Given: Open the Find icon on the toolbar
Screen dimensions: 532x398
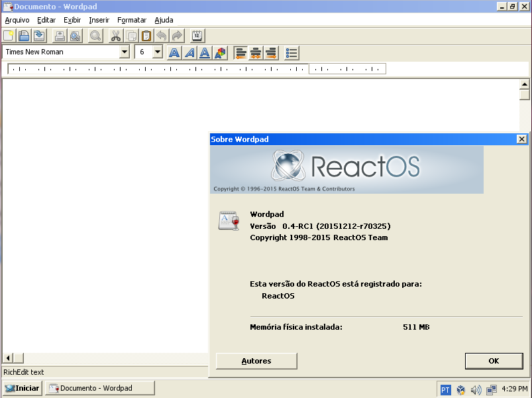Looking at the screenshot, I should (95, 35).
